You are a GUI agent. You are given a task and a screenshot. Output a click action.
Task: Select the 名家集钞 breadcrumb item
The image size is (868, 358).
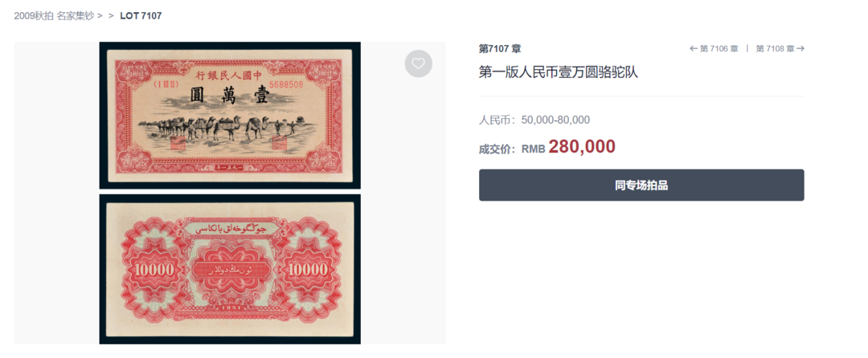click(76, 15)
